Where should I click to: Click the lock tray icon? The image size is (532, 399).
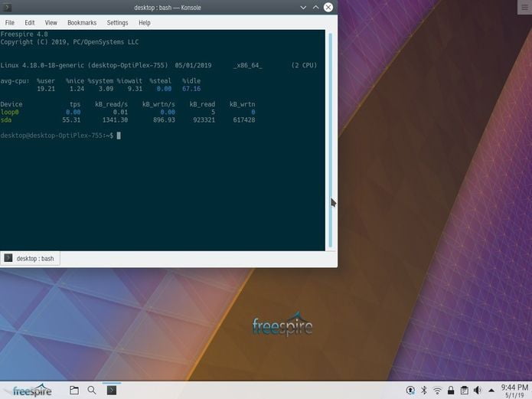point(451,391)
